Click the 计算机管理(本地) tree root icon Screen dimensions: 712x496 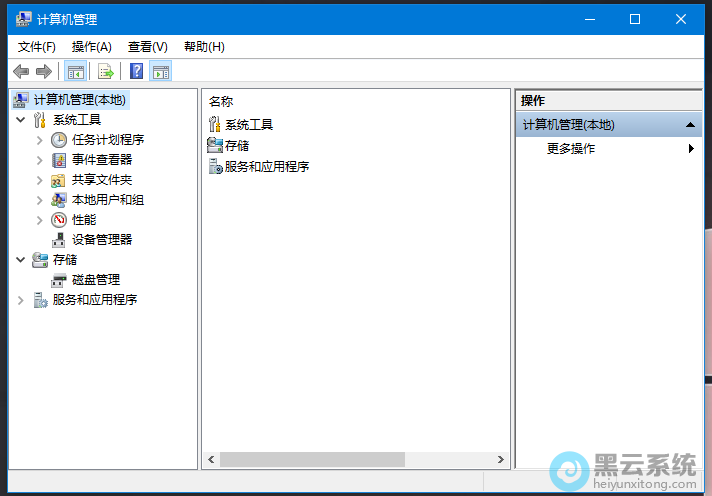(x=20, y=100)
